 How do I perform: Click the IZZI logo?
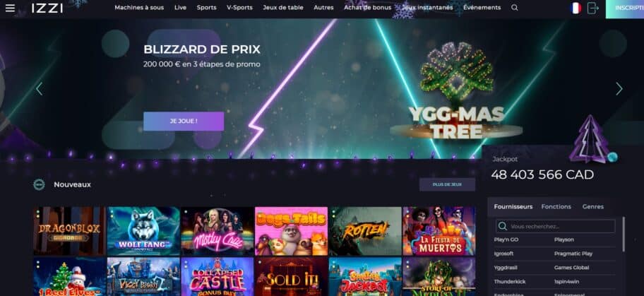47,8
